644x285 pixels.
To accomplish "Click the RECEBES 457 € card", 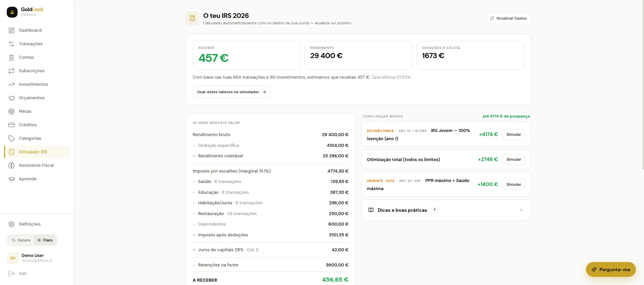I will 246,55.
